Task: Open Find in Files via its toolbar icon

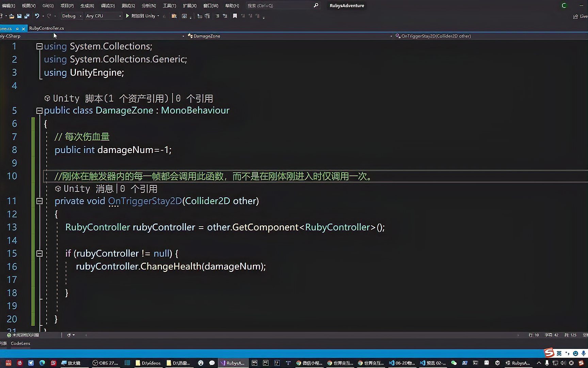Action: click(x=174, y=16)
